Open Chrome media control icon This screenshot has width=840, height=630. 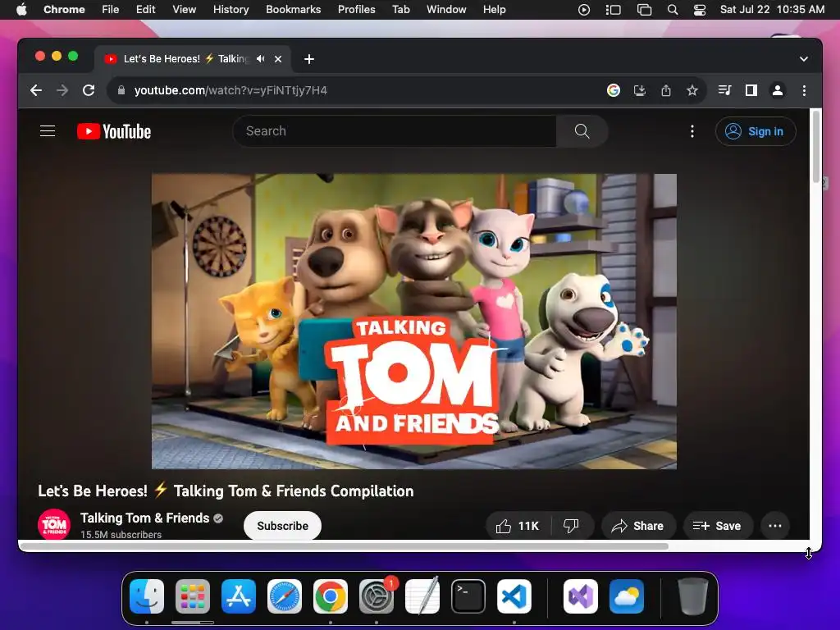pos(725,90)
